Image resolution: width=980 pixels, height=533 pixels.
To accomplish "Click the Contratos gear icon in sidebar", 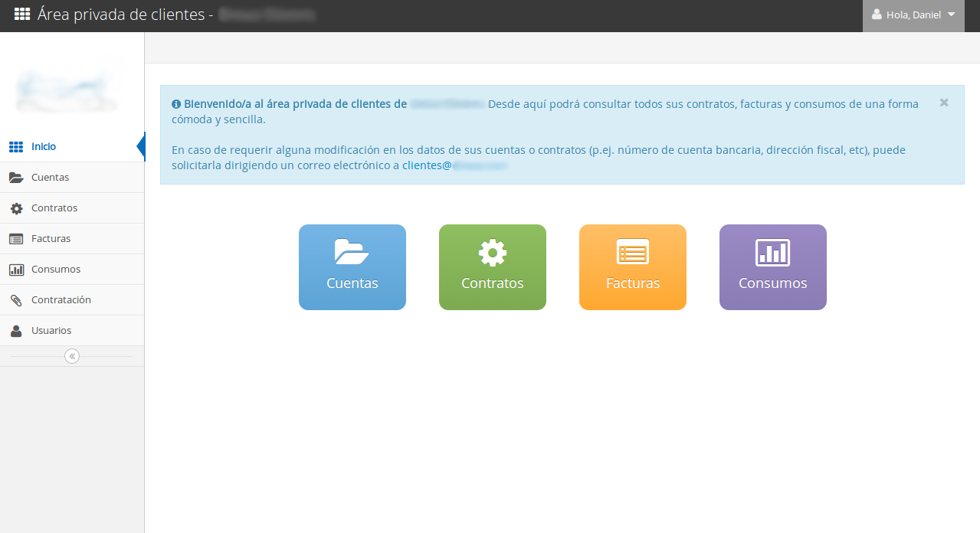I will (x=17, y=208).
